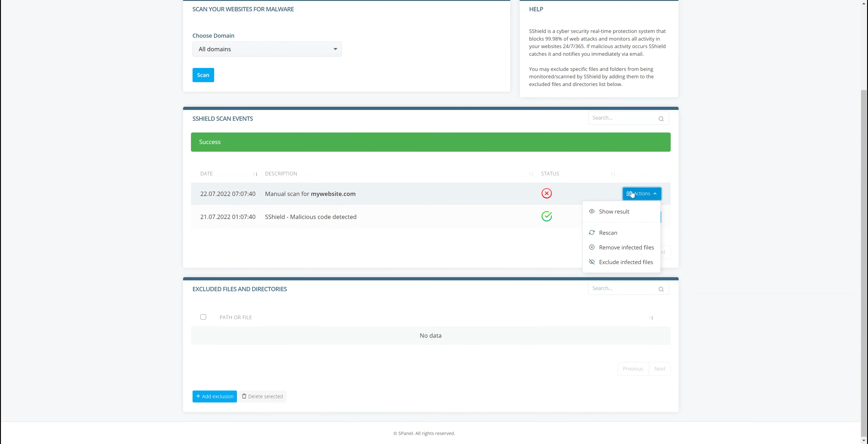This screenshot has height=444, width=868.
Task: Click the green check status icon
Action: coord(546,216)
